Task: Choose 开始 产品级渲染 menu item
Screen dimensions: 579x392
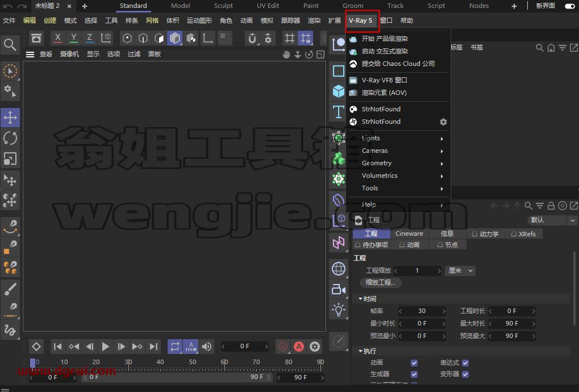Action: pos(398,39)
